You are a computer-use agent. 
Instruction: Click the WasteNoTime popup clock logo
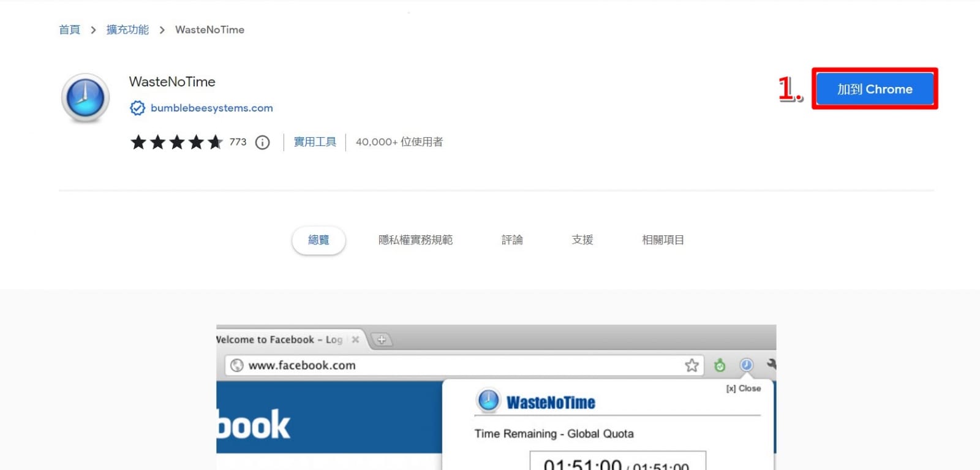(488, 401)
